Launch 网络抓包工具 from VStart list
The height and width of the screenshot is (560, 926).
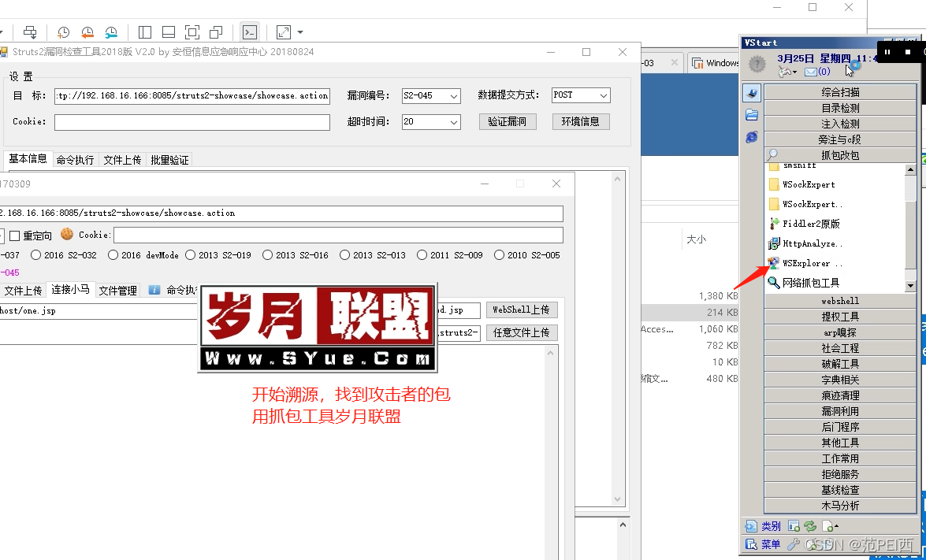[x=804, y=283]
